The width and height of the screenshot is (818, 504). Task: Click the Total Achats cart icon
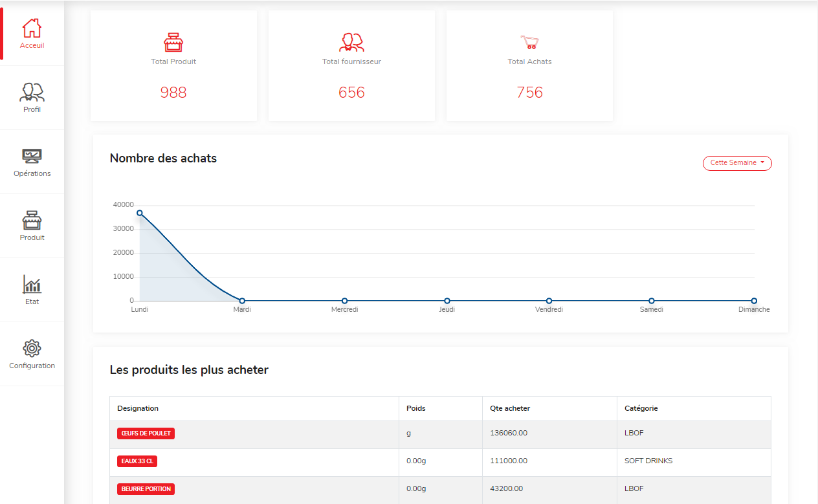529,43
